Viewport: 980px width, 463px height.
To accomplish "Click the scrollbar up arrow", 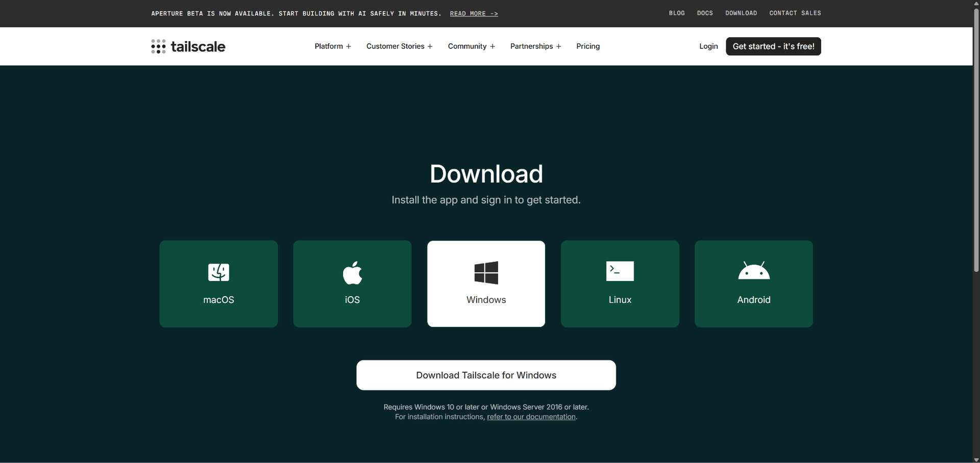I will [x=976, y=3].
